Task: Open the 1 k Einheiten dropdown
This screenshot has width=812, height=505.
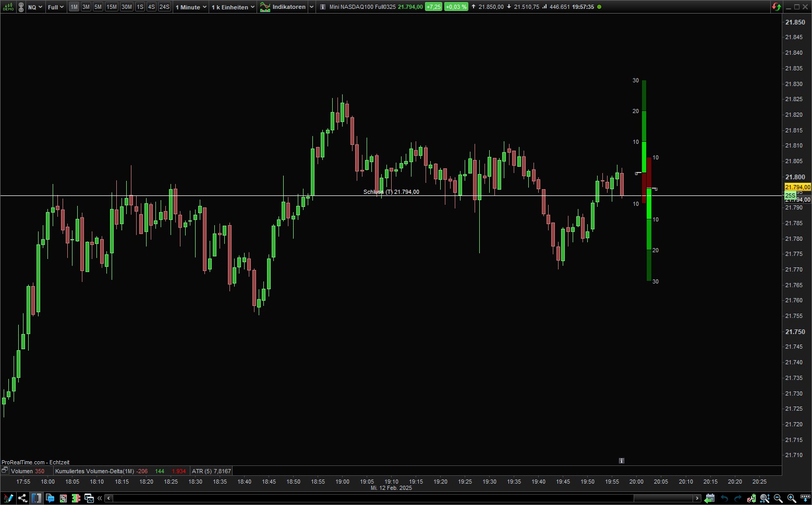Action: tap(233, 7)
